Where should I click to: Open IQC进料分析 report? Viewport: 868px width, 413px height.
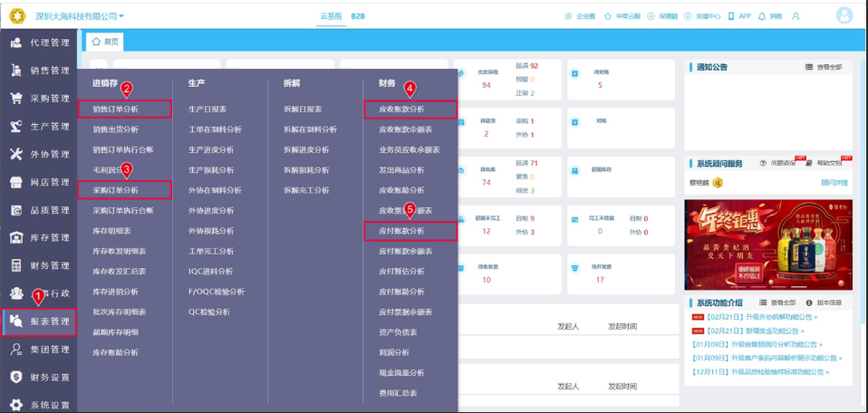(x=211, y=272)
